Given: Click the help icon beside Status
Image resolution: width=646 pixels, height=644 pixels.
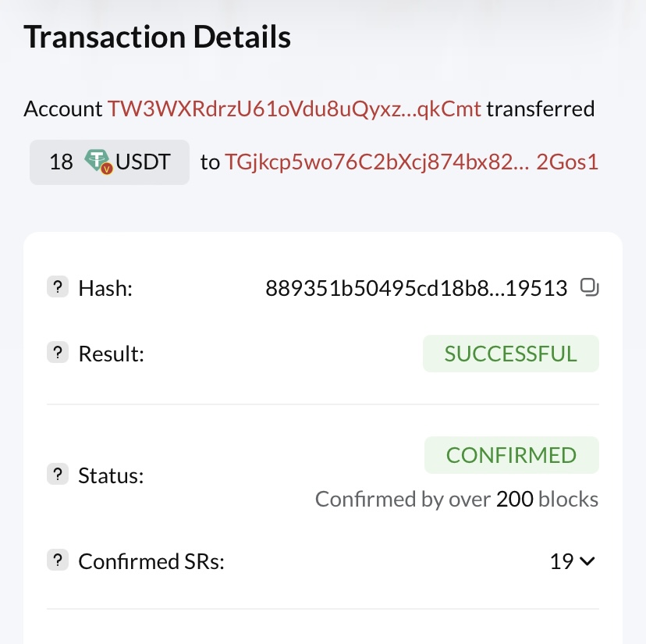Looking at the screenshot, I should click(x=57, y=475).
